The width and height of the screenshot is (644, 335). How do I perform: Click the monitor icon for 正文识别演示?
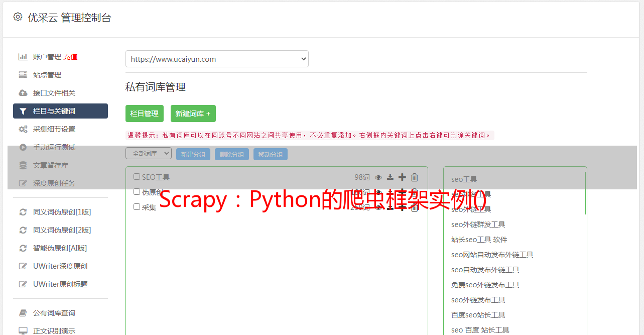coord(23,331)
